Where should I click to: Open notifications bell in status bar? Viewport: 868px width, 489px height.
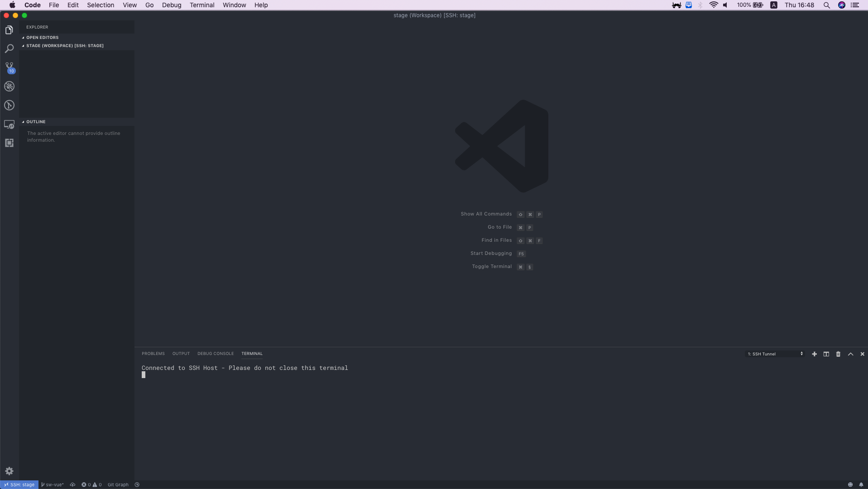point(861,484)
